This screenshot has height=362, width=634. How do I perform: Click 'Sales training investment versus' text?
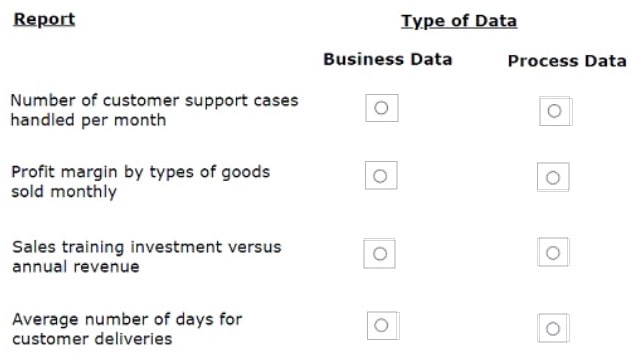(x=147, y=247)
